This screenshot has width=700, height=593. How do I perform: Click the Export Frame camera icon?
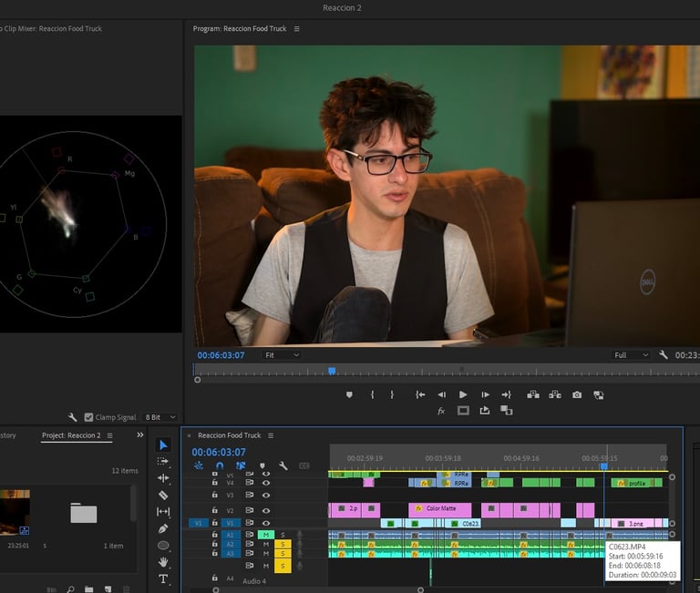coord(577,394)
